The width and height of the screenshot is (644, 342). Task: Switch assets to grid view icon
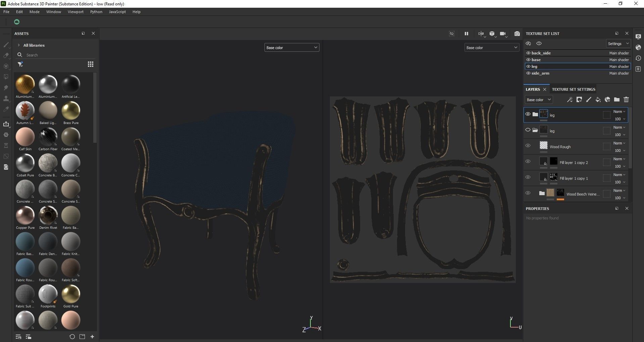click(91, 64)
